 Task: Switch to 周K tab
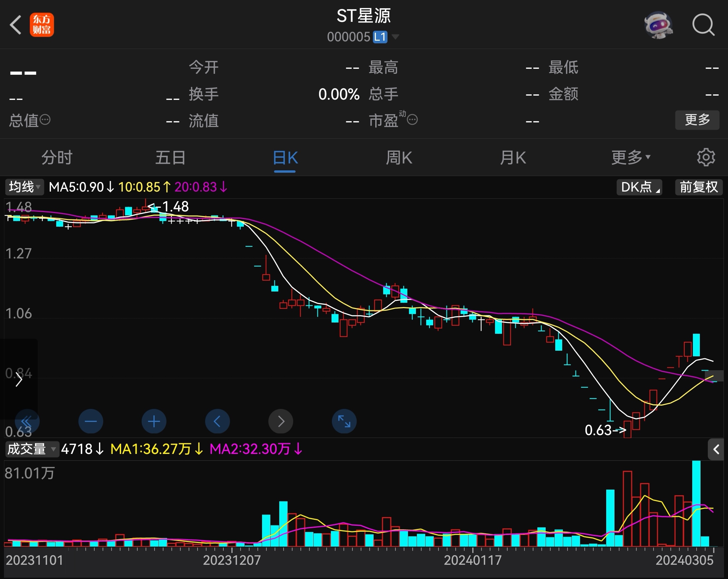(399, 158)
